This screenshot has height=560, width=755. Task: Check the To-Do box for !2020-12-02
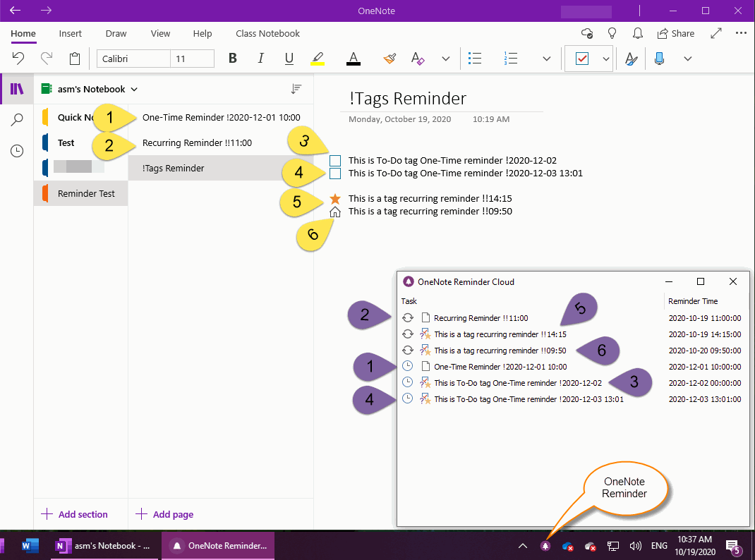point(335,161)
